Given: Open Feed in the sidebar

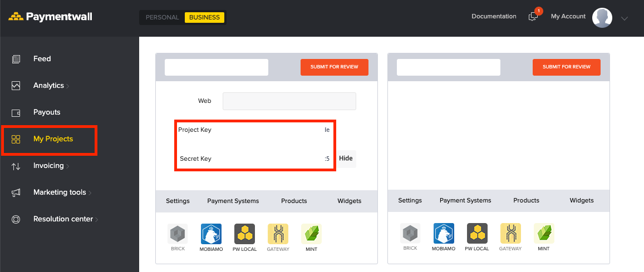Looking at the screenshot, I should (42, 59).
